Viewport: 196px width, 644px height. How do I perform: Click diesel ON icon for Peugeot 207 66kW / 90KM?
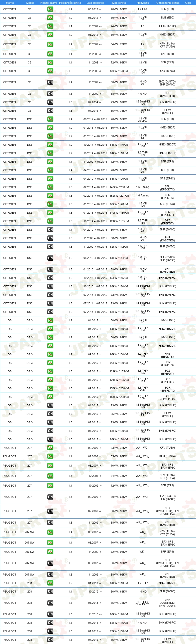(50, 511)
